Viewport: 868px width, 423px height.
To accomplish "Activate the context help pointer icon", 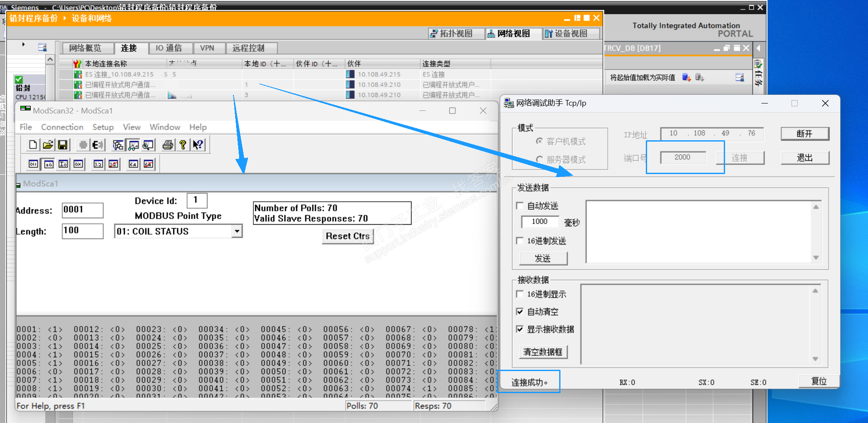I will pos(198,145).
